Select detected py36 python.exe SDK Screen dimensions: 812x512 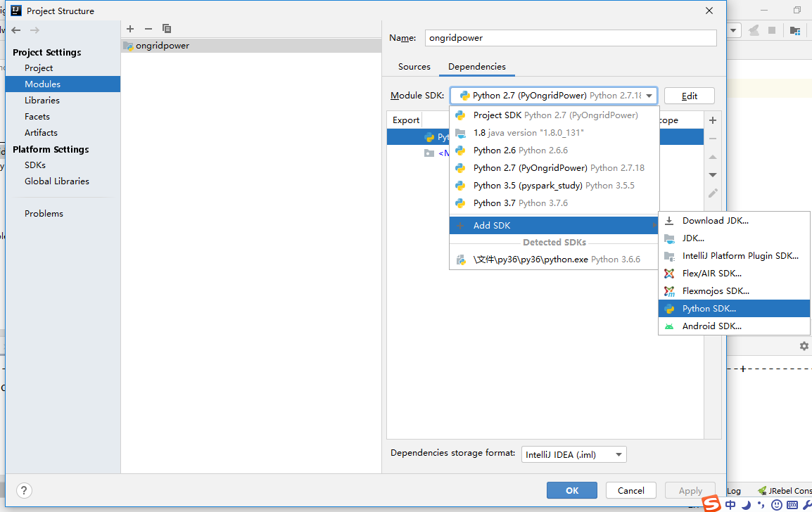click(x=554, y=260)
